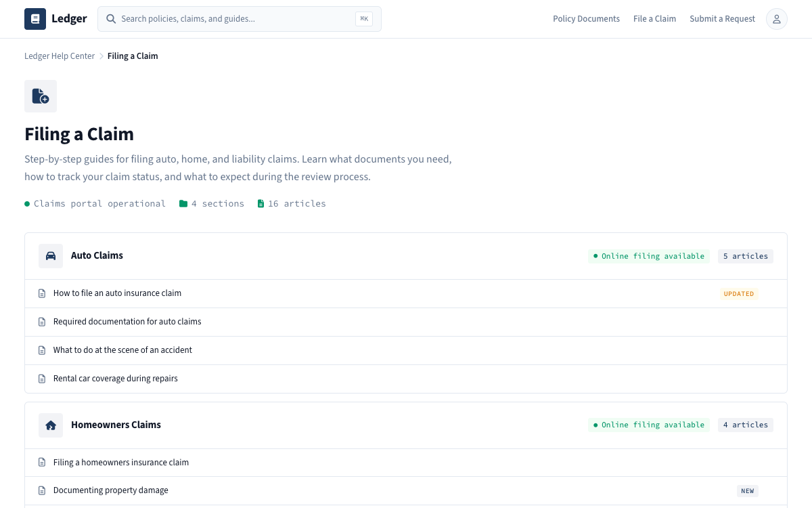Click the Homeowners Claims house icon

coord(51,425)
